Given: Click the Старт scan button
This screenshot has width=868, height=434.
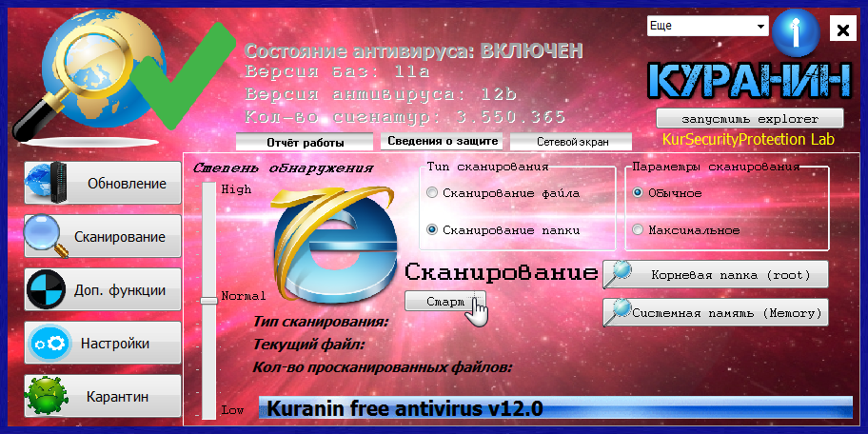Looking at the screenshot, I should [445, 301].
